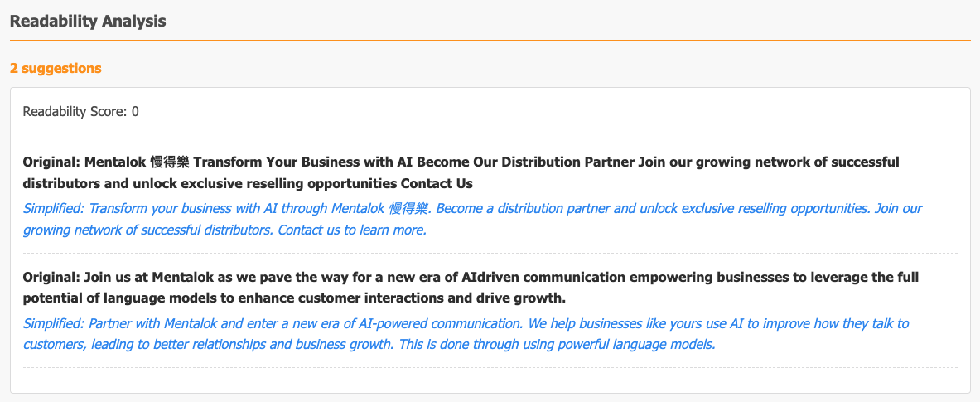Select the word "AIdriven" in second original

click(489, 277)
